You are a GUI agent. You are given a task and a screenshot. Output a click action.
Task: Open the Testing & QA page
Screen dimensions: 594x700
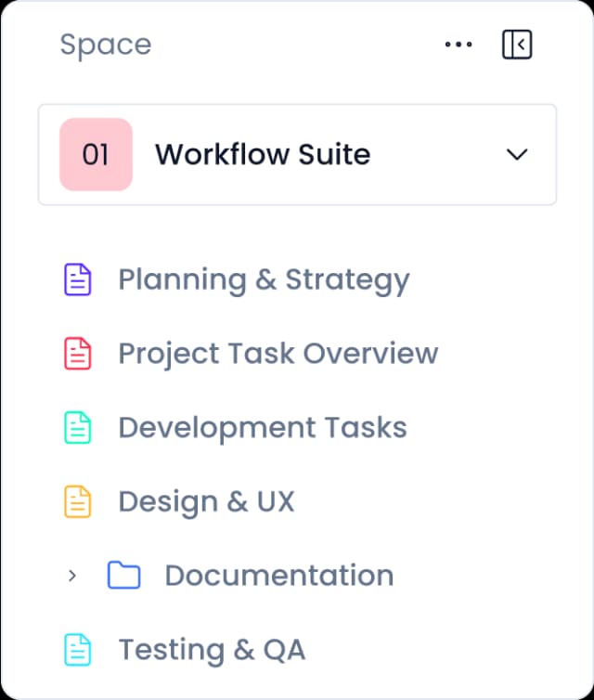point(212,650)
